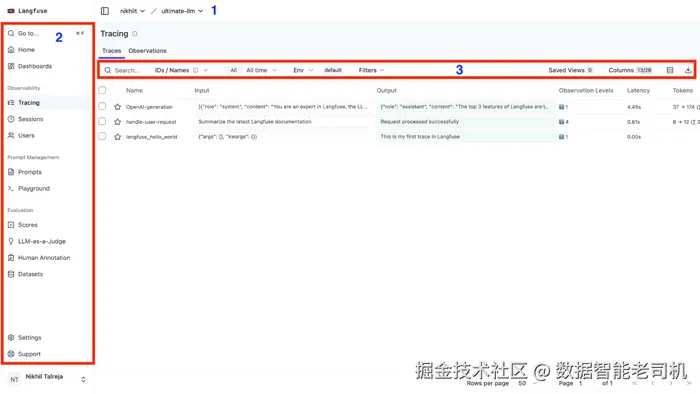Viewport: 700px width, 394px height.
Task: Click the Tracing info icon
Action: tap(135, 33)
